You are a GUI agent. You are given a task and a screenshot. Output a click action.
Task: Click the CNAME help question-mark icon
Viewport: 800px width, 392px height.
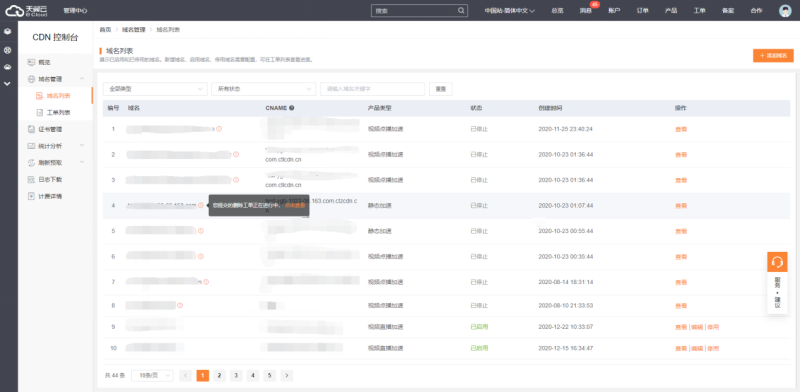[291, 108]
